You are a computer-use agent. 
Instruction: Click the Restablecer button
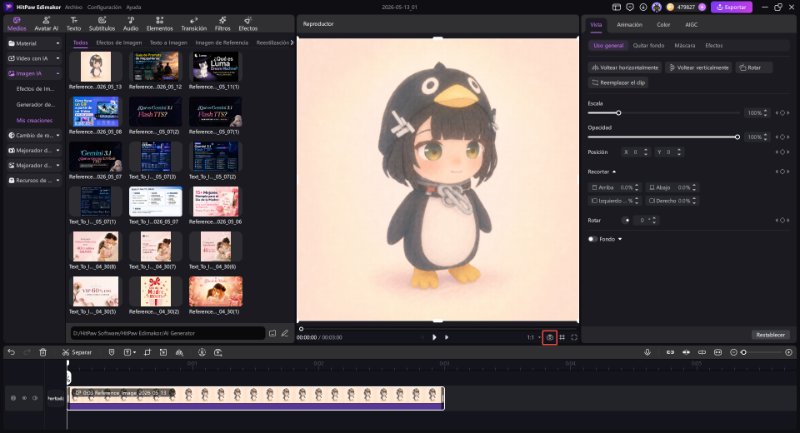770,335
